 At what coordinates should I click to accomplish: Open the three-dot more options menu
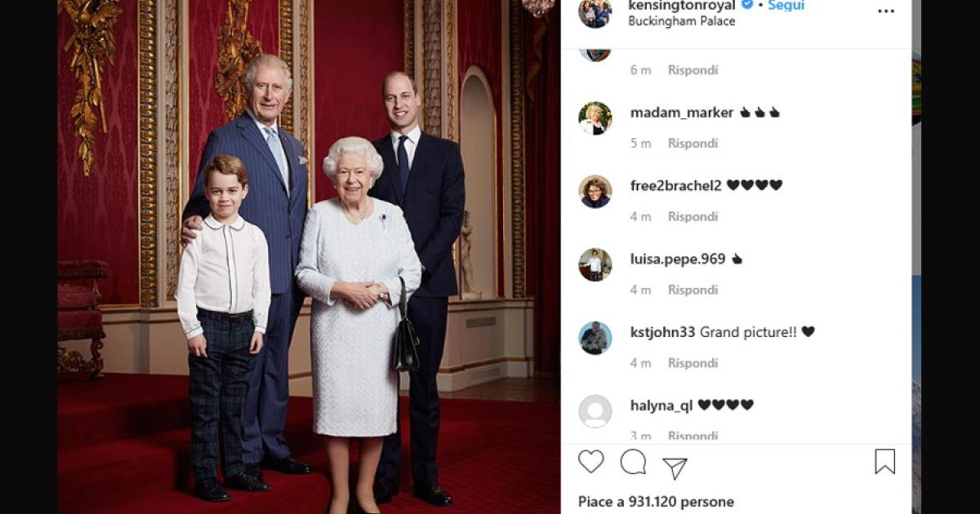pos(886,11)
